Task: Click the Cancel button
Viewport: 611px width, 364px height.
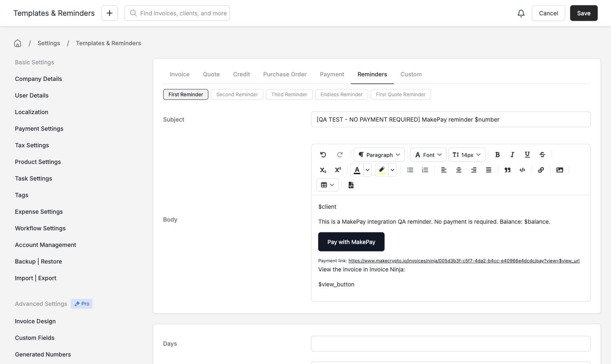Action: tap(548, 13)
